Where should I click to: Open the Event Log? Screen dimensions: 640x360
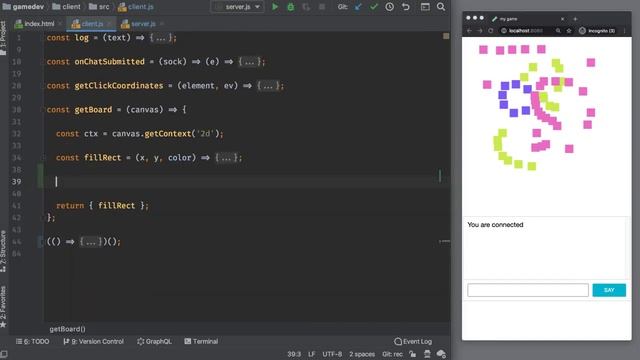pos(413,341)
